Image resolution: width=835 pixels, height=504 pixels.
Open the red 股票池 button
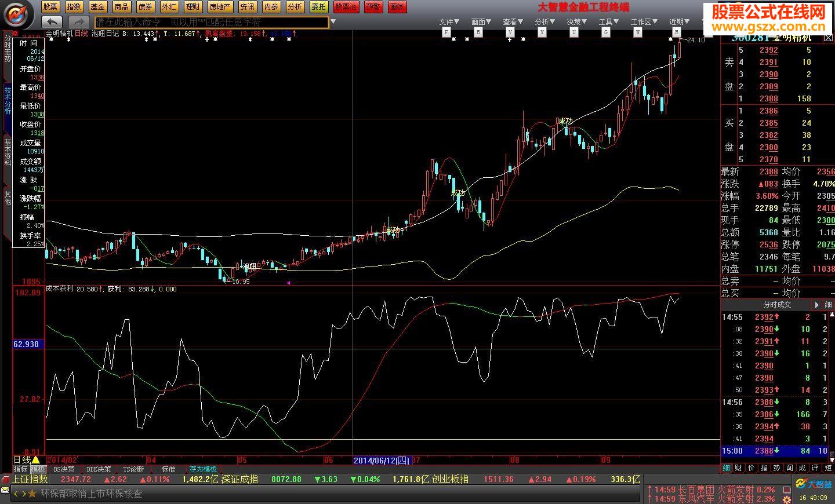click(x=346, y=7)
